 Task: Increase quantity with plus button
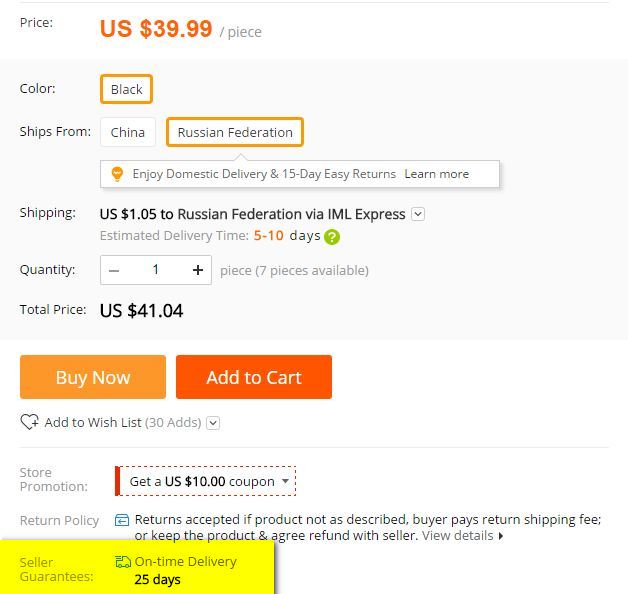coord(198,270)
